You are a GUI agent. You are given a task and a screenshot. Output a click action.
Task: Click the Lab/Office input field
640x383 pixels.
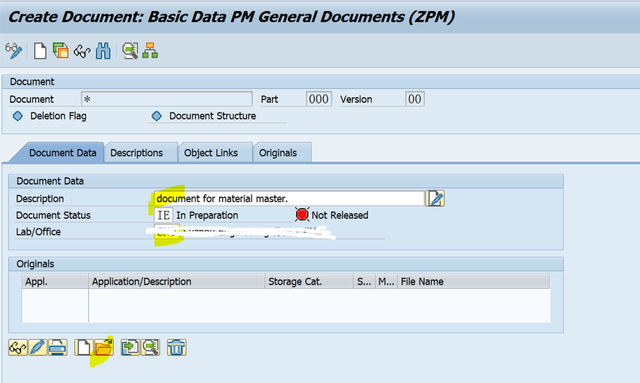[167, 232]
